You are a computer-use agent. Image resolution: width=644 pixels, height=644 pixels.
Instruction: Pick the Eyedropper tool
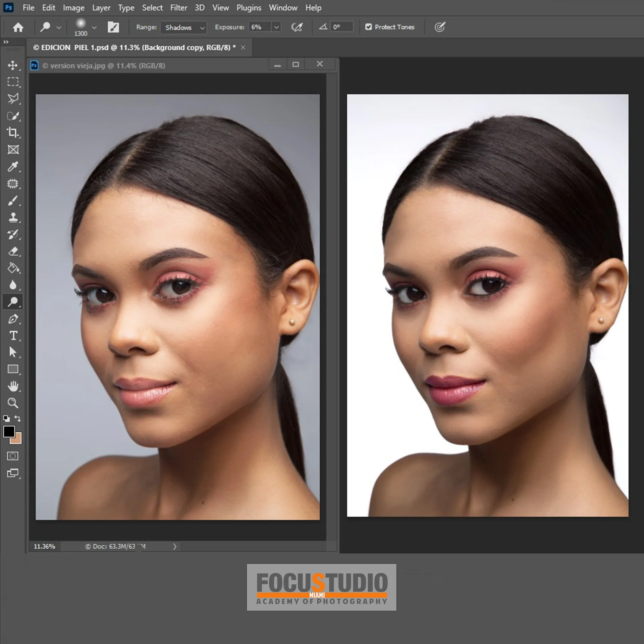click(13, 167)
